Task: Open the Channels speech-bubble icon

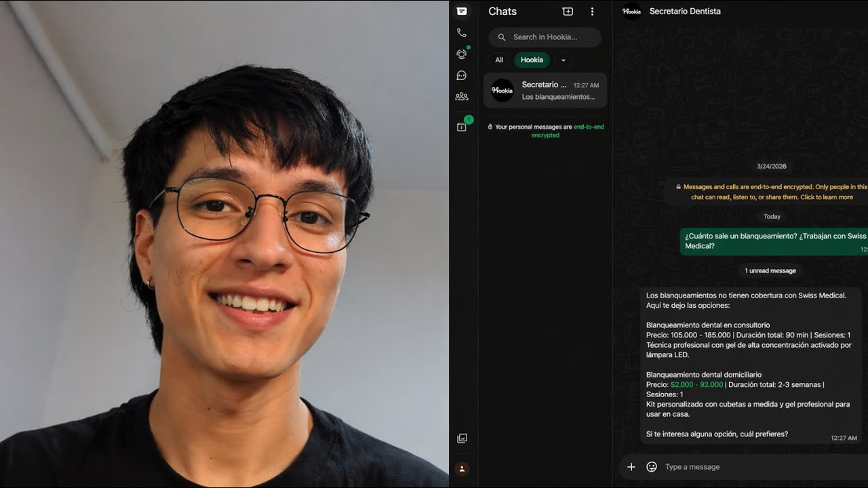Action: [x=462, y=76]
